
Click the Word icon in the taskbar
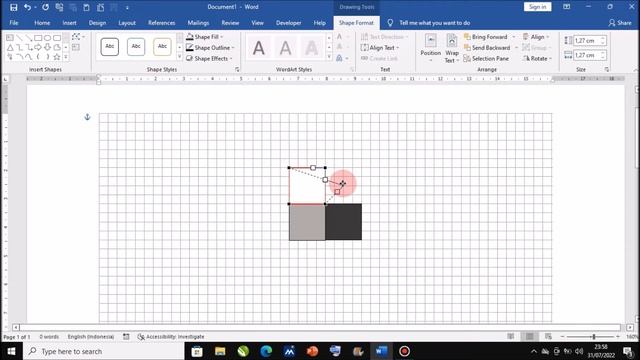coord(381,351)
